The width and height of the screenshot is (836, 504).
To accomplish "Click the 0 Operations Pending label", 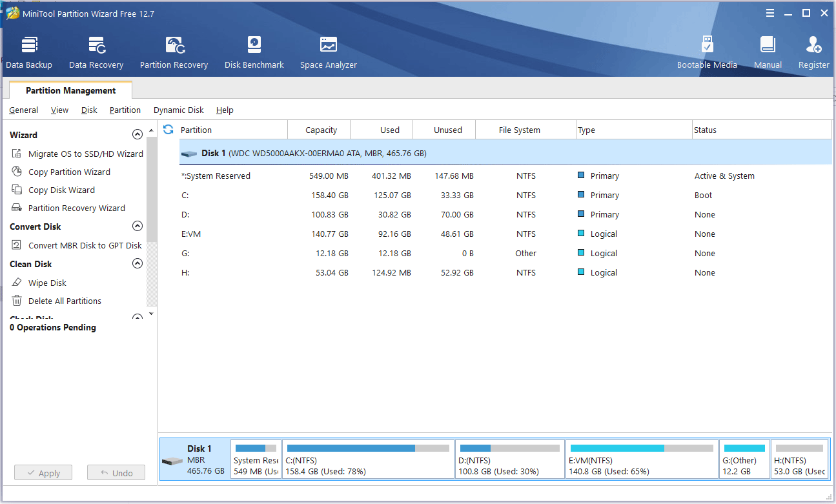I will tap(53, 327).
